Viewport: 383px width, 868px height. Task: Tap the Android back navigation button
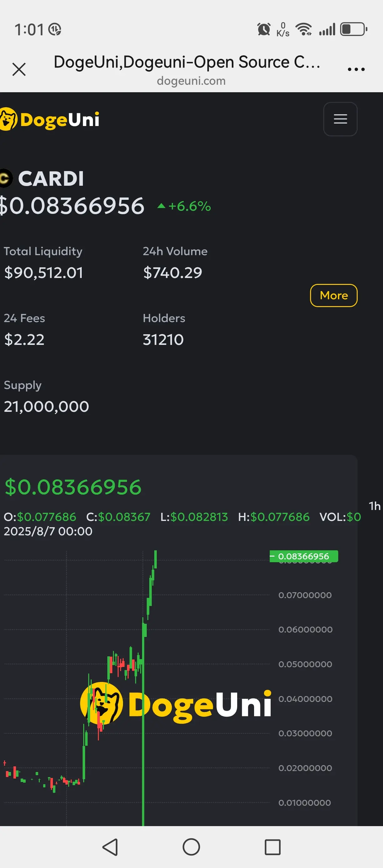(110, 847)
